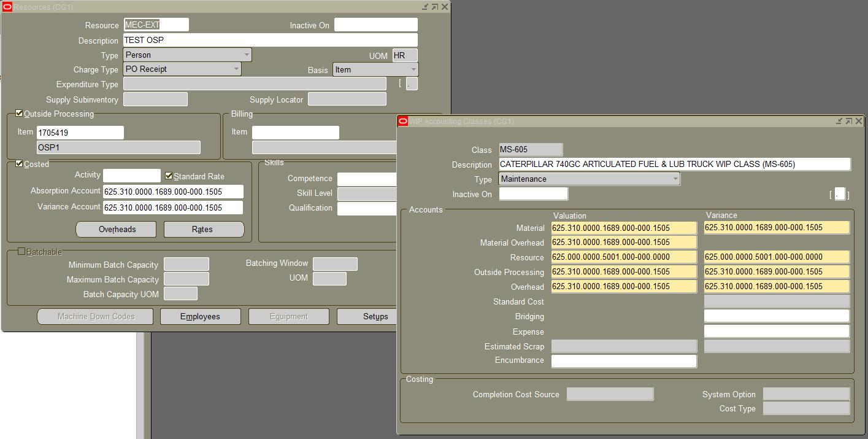The height and width of the screenshot is (439, 868).
Task: Toggle the Batchable checkbox
Action: (21, 252)
